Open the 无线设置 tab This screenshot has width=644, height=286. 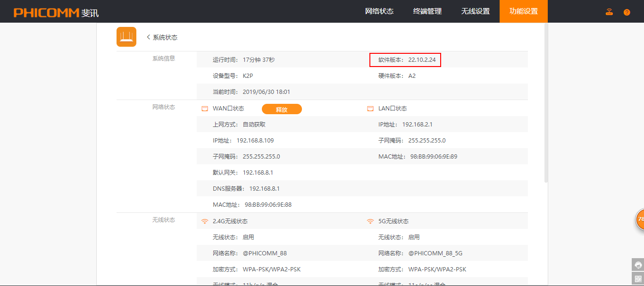click(475, 11)
